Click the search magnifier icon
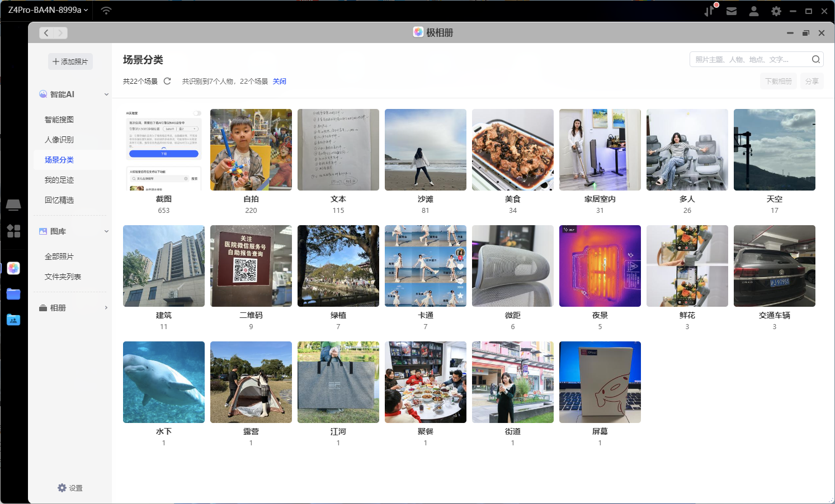The height and width of the screenshot is (504, 835). pos(816,59)
